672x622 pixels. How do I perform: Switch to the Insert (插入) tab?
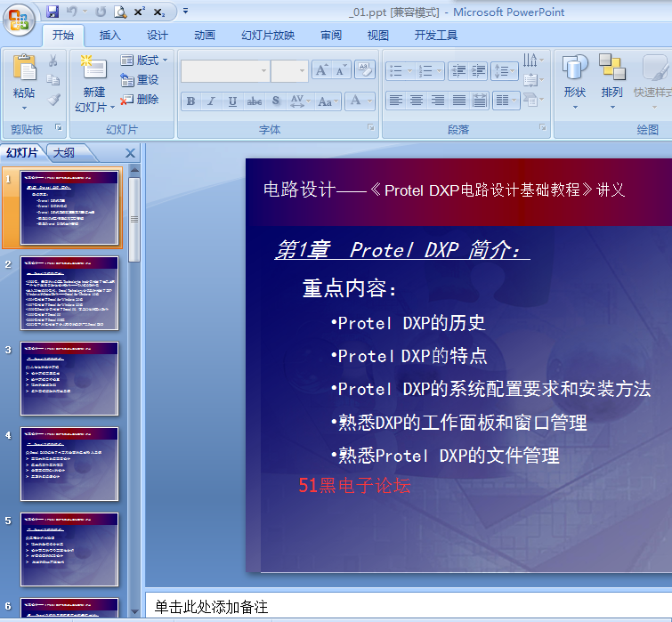(x=109, y=35)
